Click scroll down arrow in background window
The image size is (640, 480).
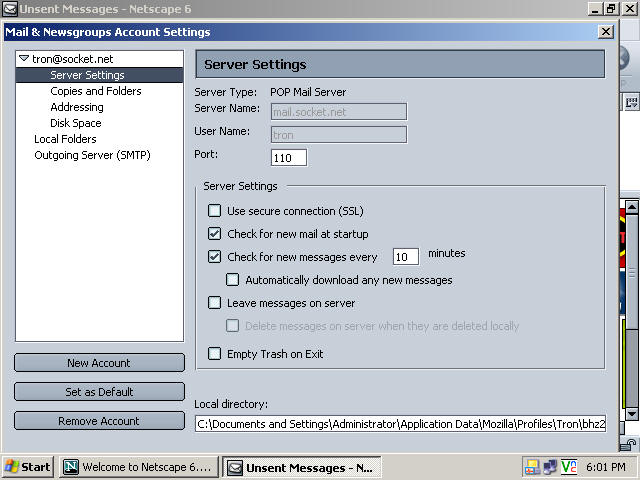(632, 414)
